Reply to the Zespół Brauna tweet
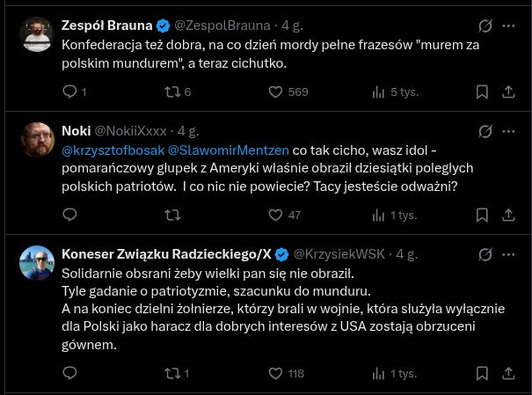Viewport: 532px width, 395px height. pos(71,91)
